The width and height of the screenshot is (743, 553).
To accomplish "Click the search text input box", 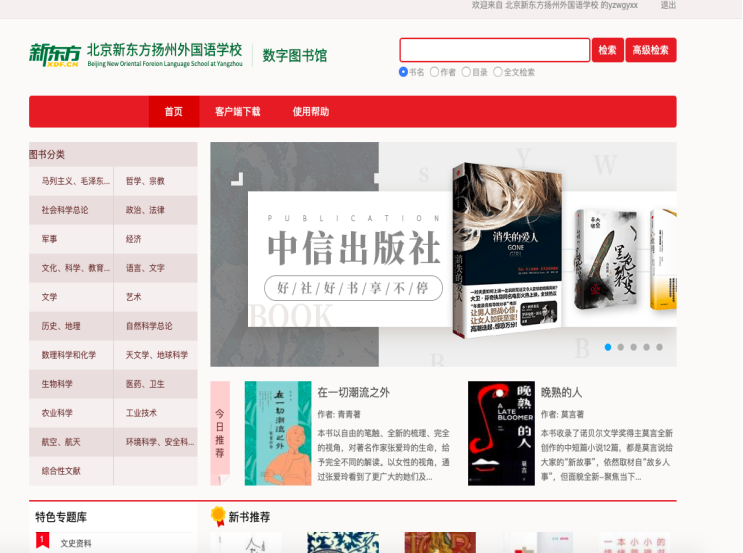I will [x=495, y=50].
